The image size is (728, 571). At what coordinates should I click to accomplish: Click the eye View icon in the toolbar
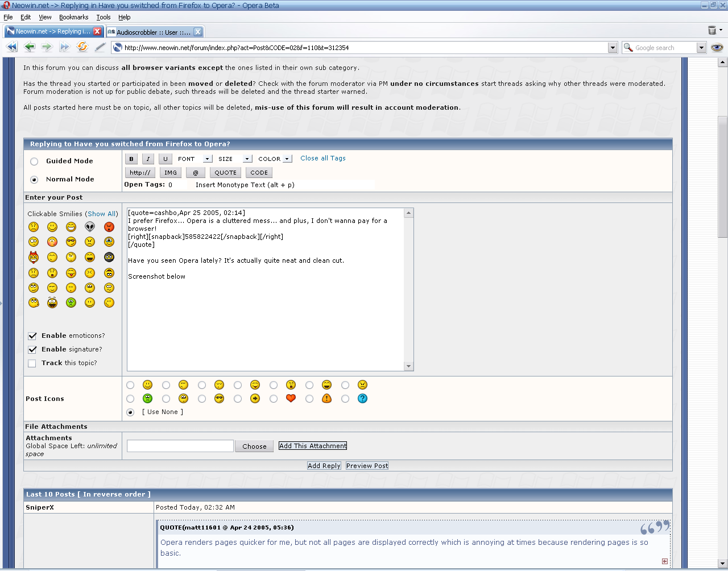tap(717, 48)
